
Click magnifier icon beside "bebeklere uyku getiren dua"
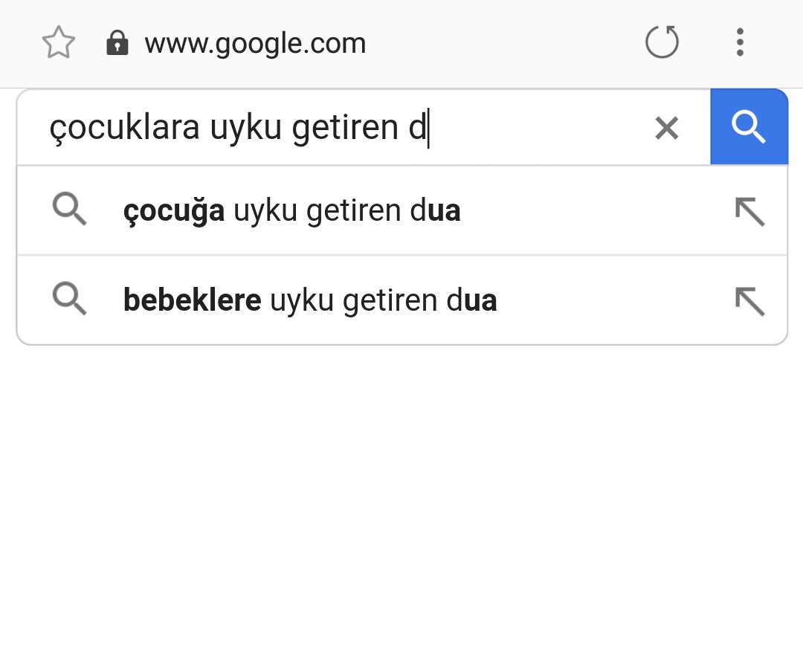tap(70, 298)
